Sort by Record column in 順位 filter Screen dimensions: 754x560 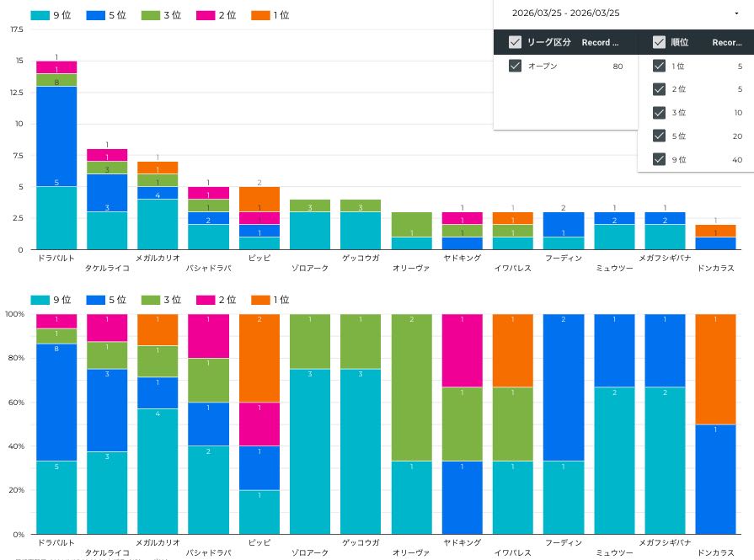tap(726, 42)
